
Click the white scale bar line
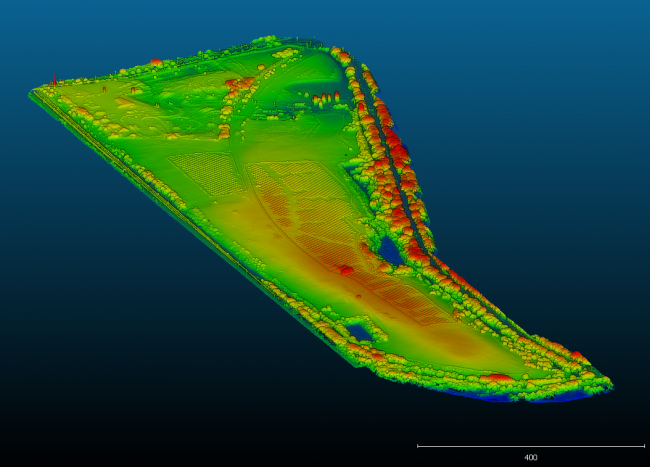tap(531, 446)
